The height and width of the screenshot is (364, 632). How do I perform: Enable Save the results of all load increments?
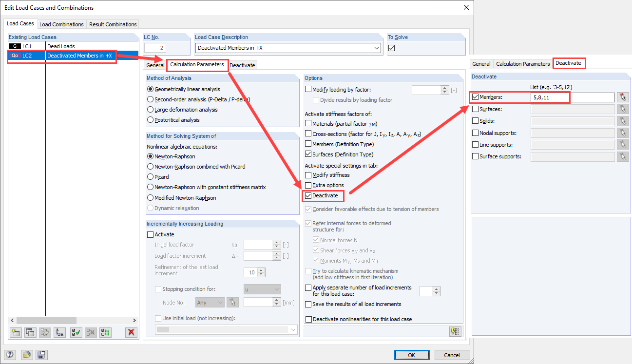[309, 305]
